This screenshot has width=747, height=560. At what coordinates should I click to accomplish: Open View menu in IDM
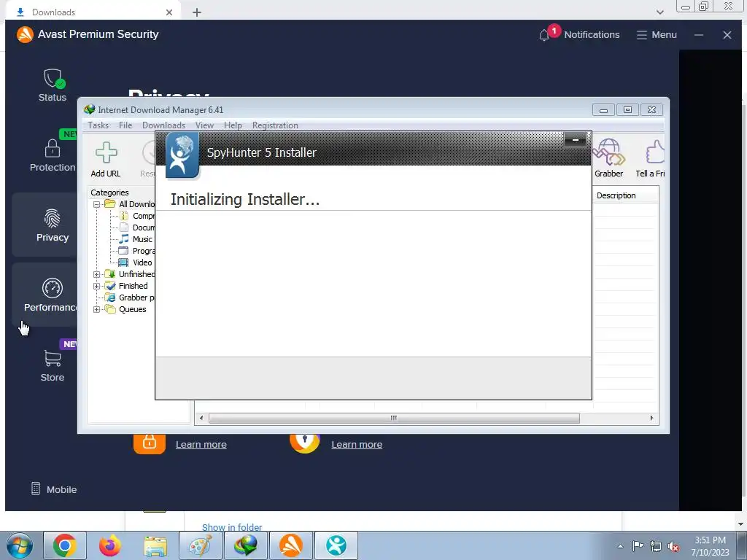point(204,125)
